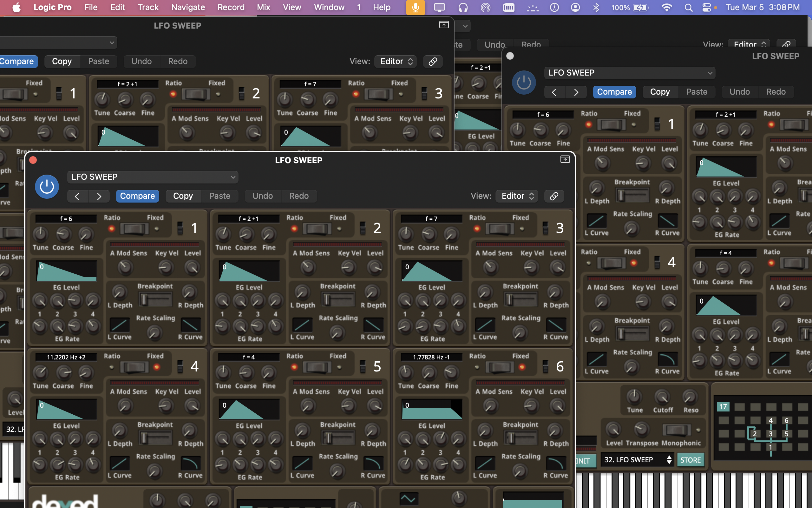Viewport: 812px width, 508px height.
Task: Click the link icon in front window
Action: [x=554, y=196]
